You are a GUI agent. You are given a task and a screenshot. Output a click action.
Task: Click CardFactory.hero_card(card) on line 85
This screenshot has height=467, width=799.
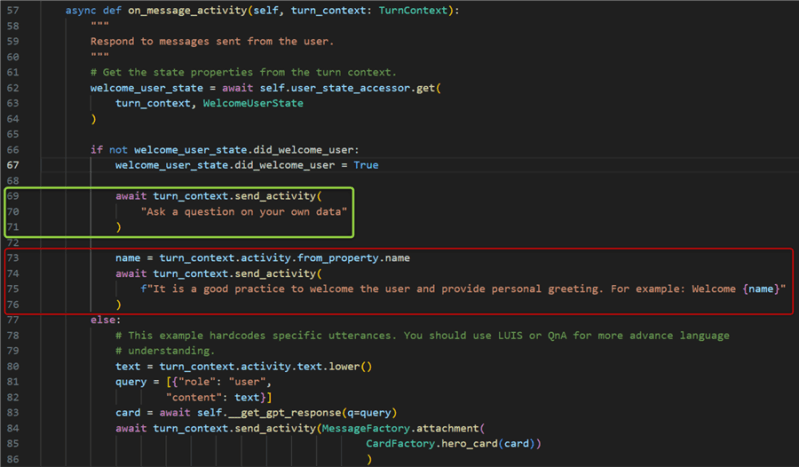(x=450, y=444)
